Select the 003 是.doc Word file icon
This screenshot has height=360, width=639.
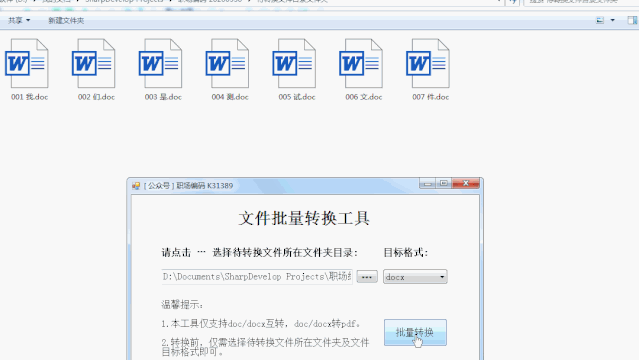coord(161,63)
